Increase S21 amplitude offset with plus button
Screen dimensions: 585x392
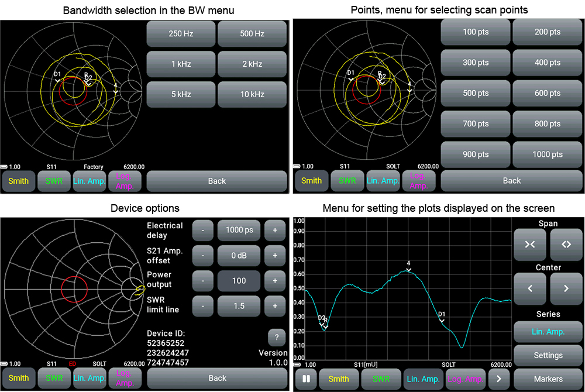pos(274,256)
